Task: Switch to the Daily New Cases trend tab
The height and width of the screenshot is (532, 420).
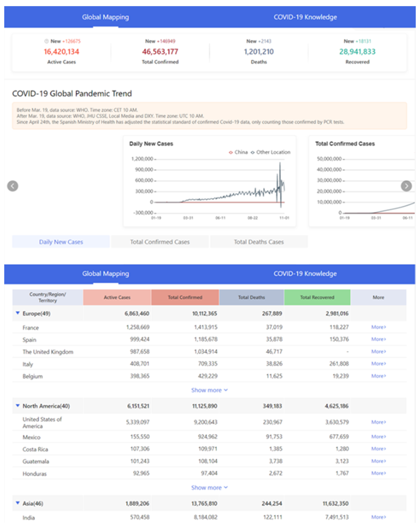Action: coord(61,242)
